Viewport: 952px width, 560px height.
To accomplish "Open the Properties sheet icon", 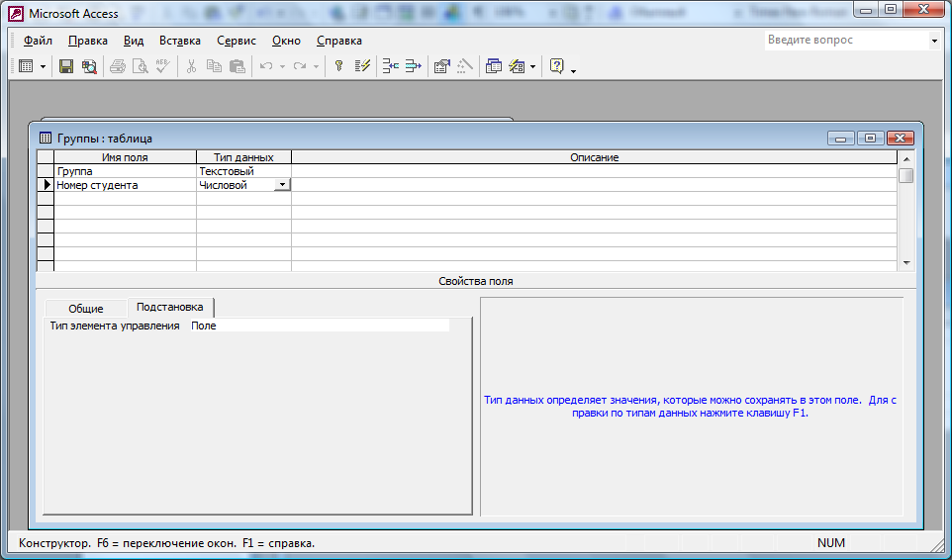I will (x=442, y=66).
